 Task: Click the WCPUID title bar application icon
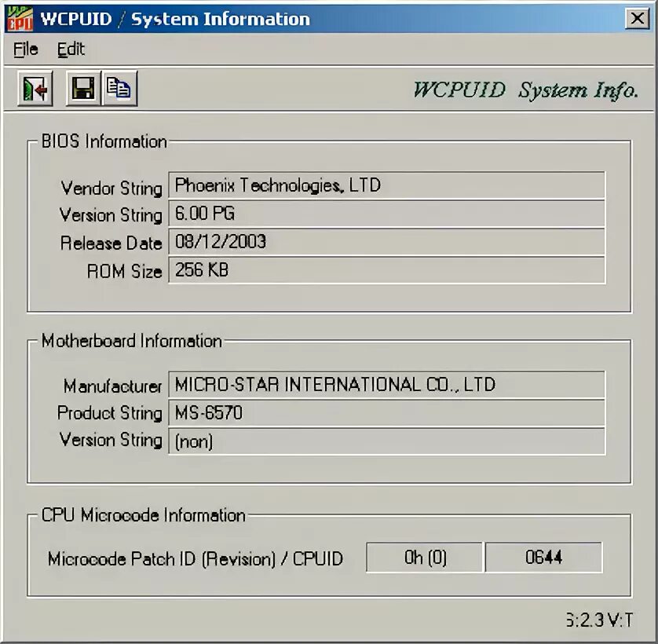[20, 19]
